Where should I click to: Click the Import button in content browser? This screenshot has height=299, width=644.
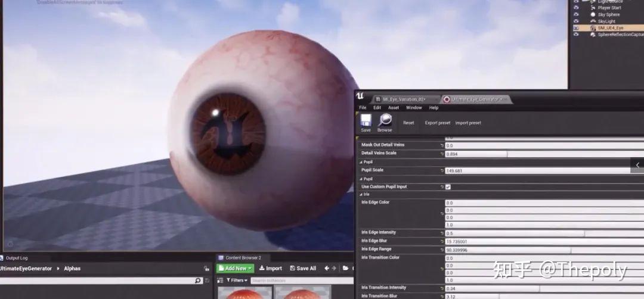[x=270, y=268]
